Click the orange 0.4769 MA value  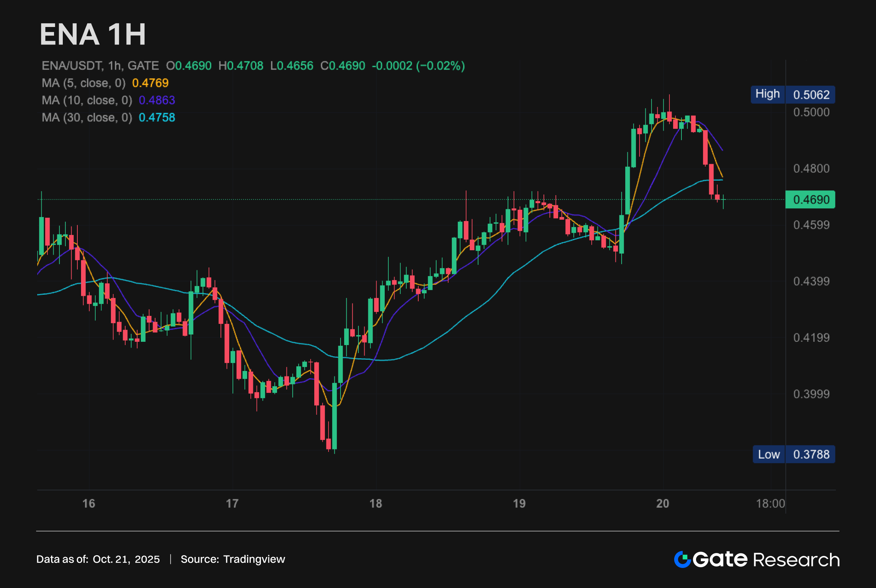point(150,83)
